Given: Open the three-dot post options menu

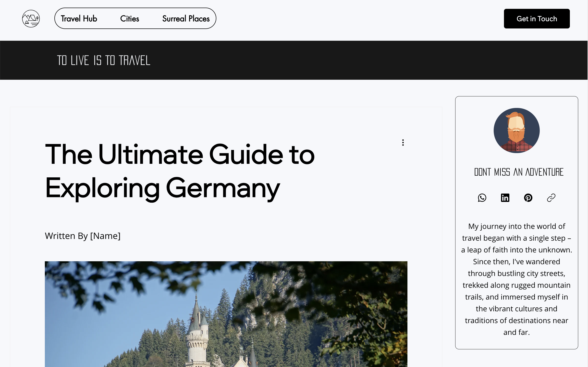Looking at the screenshot, I should pyautogui.click(x=403, y=143).
